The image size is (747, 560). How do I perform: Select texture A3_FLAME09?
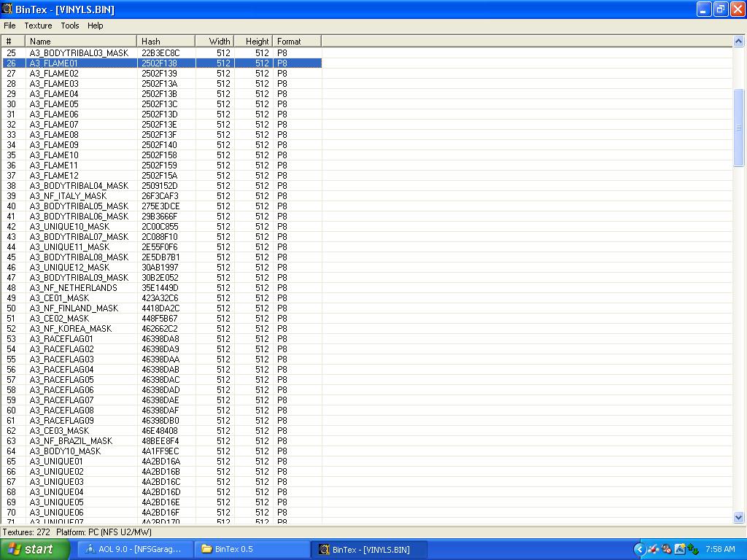(54, 145)
